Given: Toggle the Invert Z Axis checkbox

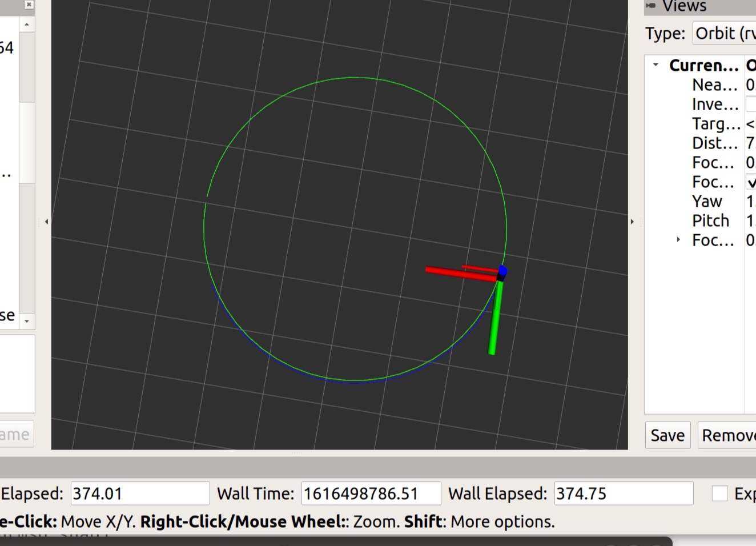Looking at the screenshot, I should pyautogui.click(x=751, y=103).
